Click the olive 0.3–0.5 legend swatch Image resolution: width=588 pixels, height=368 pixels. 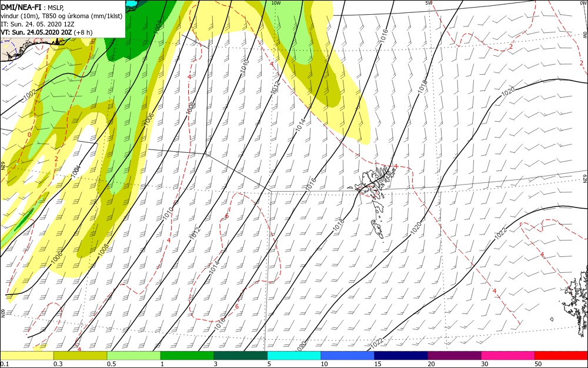[x=80, y=356]
